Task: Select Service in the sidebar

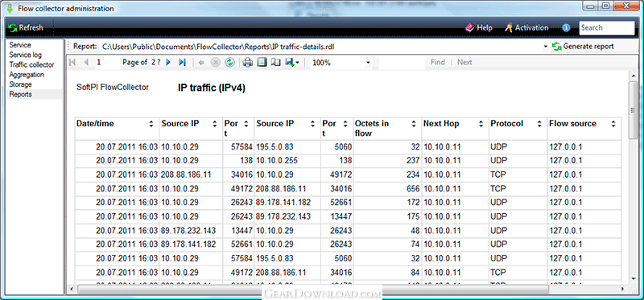Action: pyautogui.click(x=20, y=45)
